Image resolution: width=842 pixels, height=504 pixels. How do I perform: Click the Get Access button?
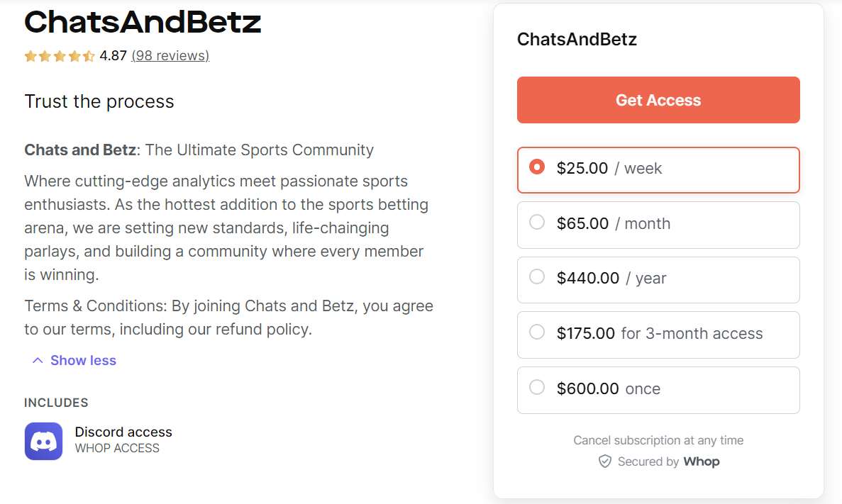pyautogui.click(x=658, y=100)
